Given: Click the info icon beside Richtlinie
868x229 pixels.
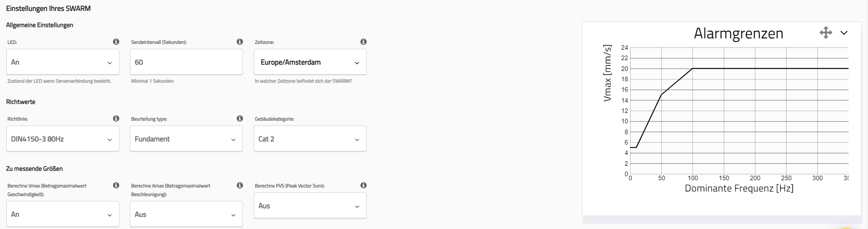Looking at the screenshot, I should pos(116,118).
